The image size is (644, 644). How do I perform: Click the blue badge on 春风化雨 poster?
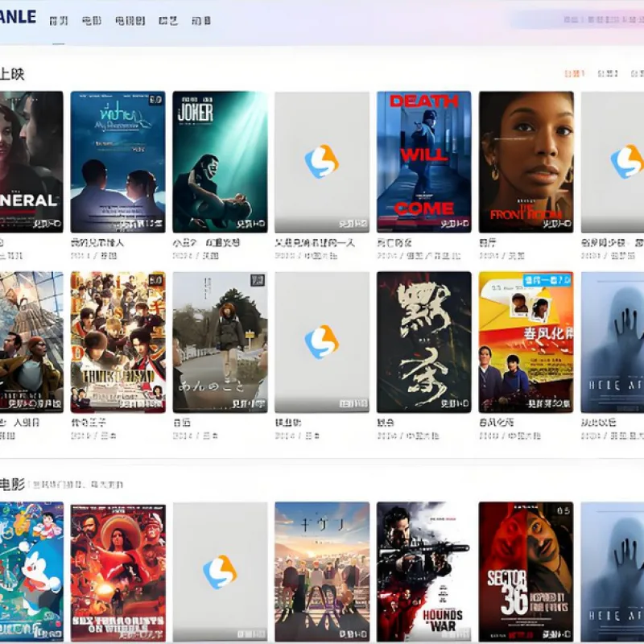pyautogui.click(x=547, y=280)
